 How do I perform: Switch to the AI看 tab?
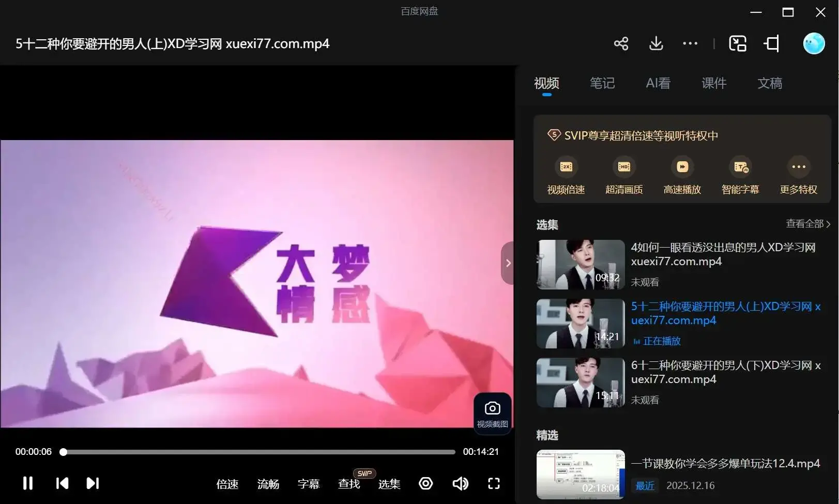pyautogui.click(x=658, y=83)
